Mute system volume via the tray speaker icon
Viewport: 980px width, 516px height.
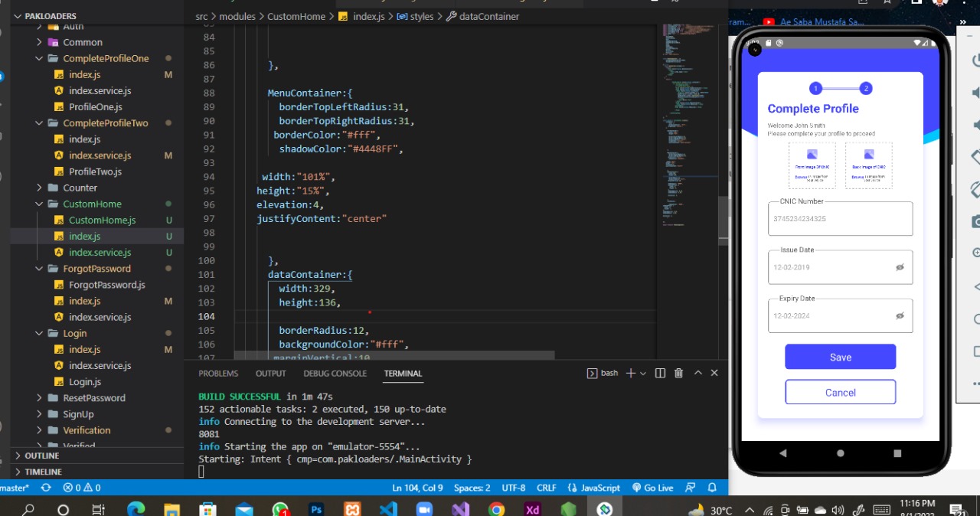coord(837,508)
